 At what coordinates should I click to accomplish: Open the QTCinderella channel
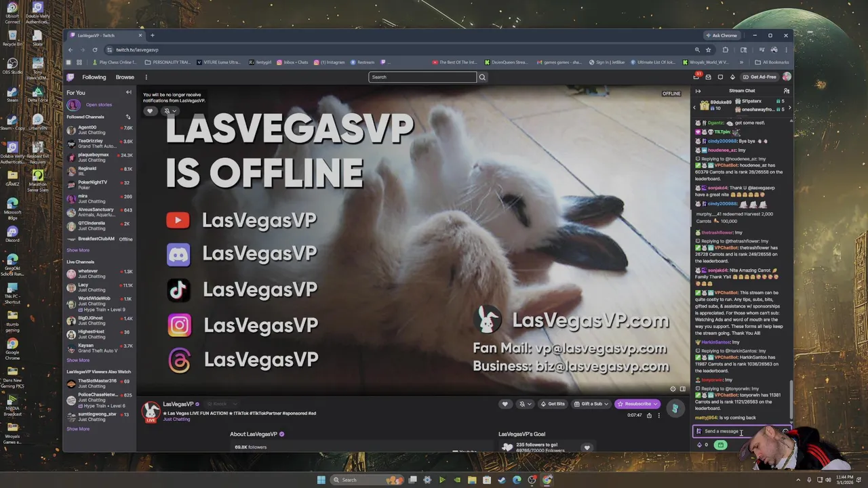click(99, 226)
